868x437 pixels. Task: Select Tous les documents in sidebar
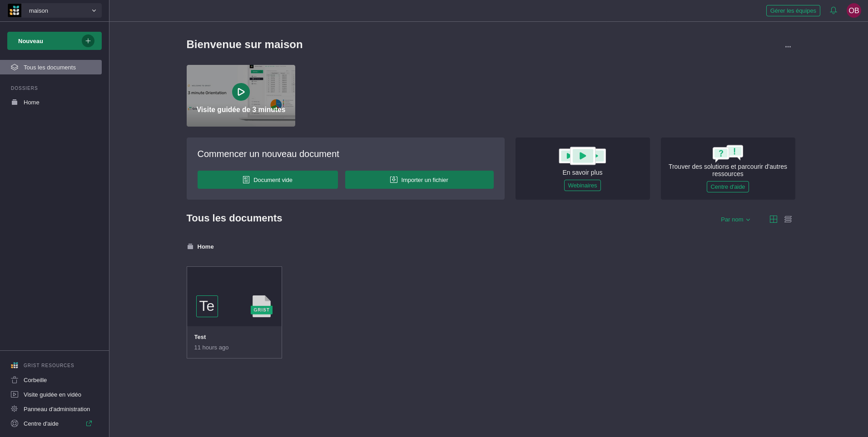[x=51, y=67]
